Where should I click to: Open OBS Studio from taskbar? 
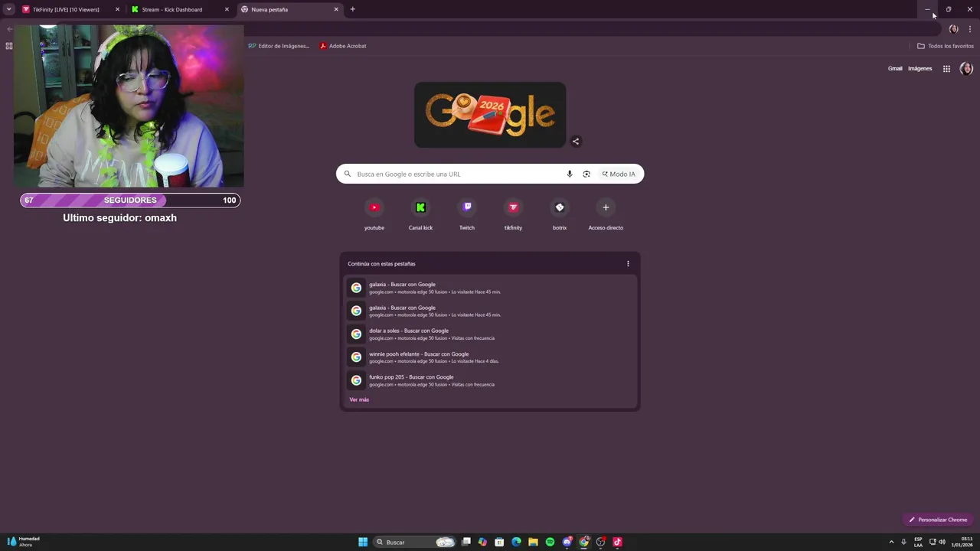tap(601, 542)
